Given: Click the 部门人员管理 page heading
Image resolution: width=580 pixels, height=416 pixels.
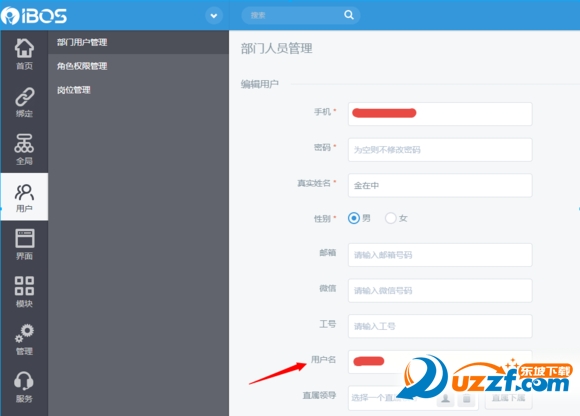Looking at the screenshot, I should click(x=276, y=48).
